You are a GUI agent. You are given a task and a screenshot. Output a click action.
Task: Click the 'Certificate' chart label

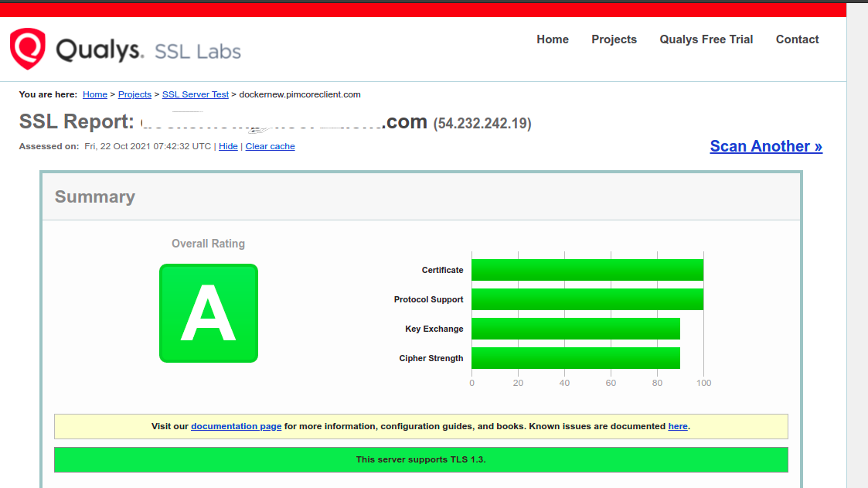442,271
